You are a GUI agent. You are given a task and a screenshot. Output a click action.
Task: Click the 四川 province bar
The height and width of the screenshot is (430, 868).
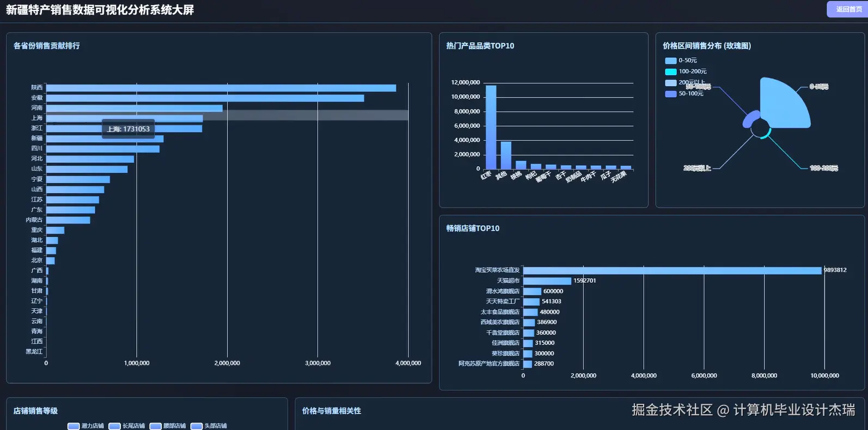103,149
